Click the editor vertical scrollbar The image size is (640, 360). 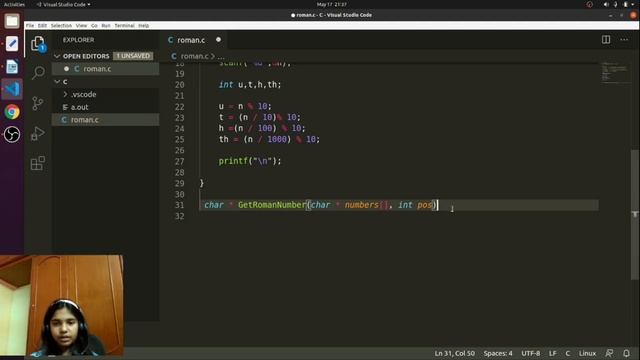[x=635, y=214]
